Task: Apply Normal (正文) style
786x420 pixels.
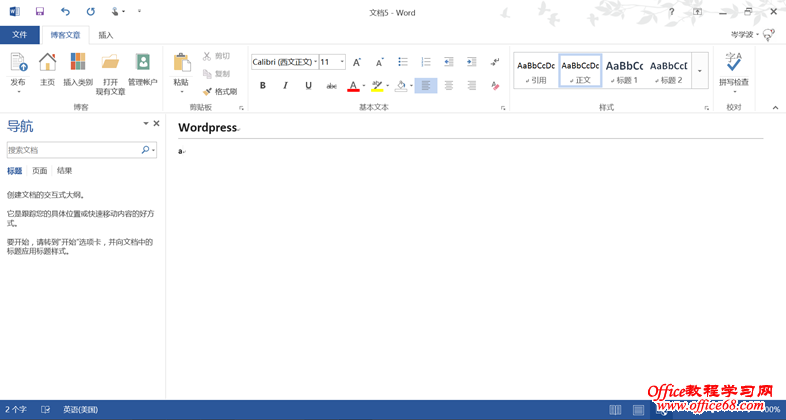Action: [x=580, y=71]
